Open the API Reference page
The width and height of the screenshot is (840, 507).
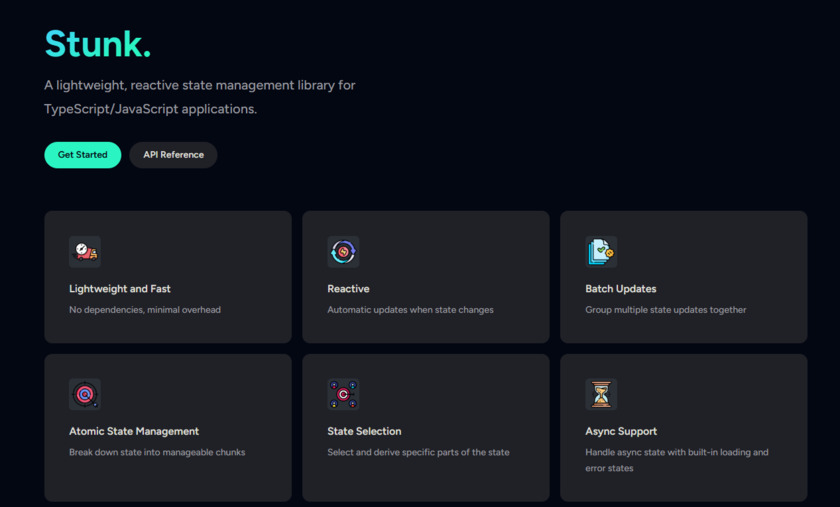173,155
